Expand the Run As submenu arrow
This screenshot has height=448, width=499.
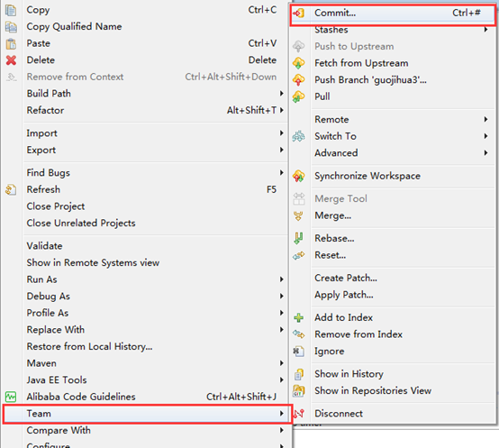tap(281, 279)
